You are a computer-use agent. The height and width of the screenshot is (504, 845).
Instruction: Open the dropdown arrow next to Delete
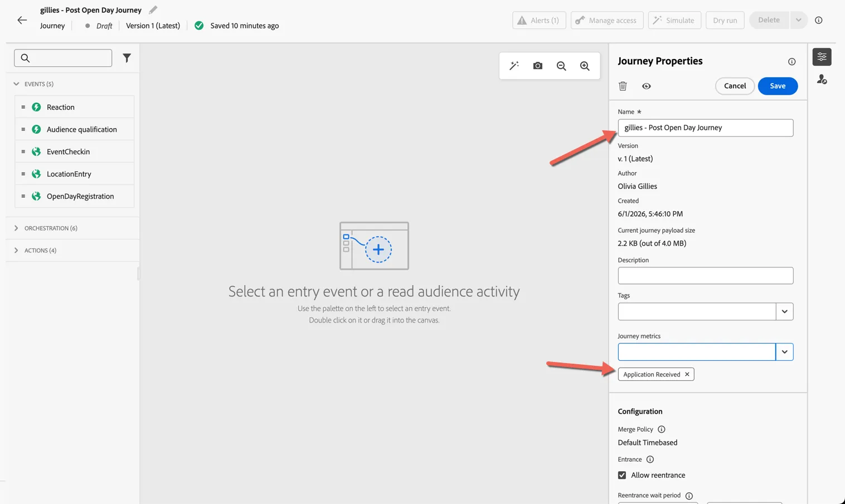pyautogui.click(x=798, y=20)
